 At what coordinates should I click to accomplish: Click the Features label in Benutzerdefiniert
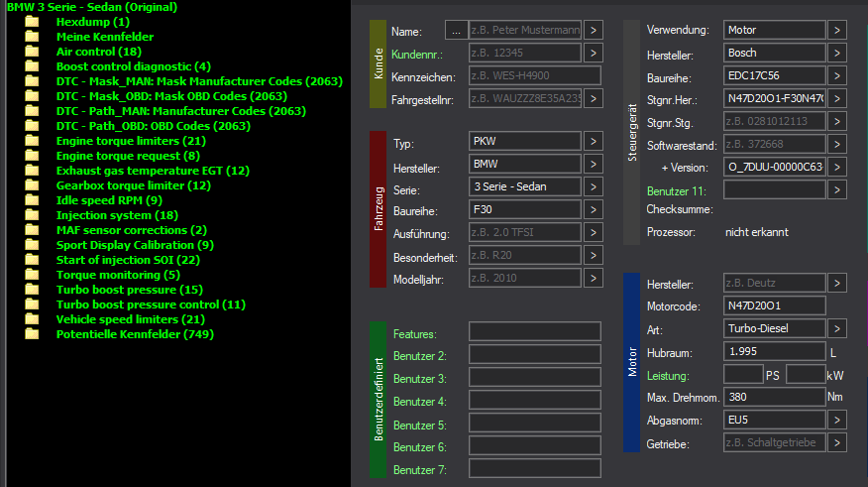[414, 334]
